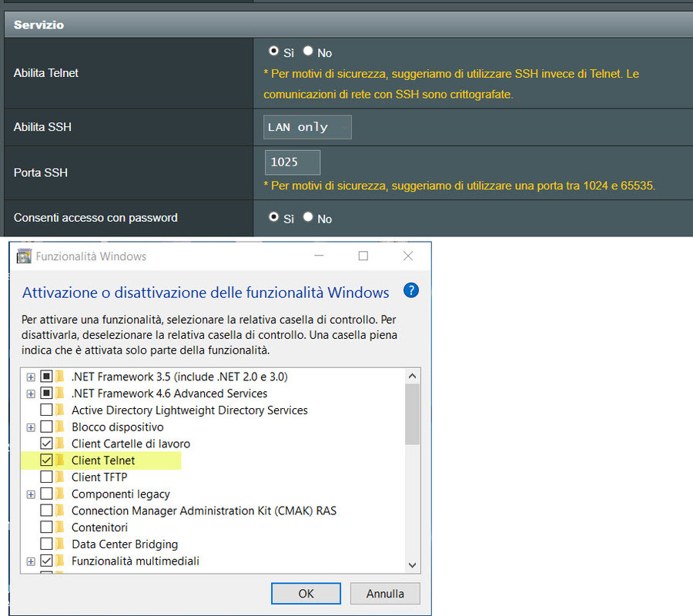Viewport: 693px width, 616px height.
Task: Uncheck Funzionalità multimediali checkbox
Action: pos(46,561)
